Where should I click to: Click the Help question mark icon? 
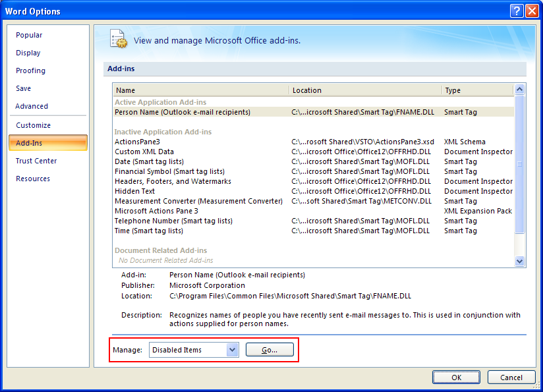click(516, 11)
